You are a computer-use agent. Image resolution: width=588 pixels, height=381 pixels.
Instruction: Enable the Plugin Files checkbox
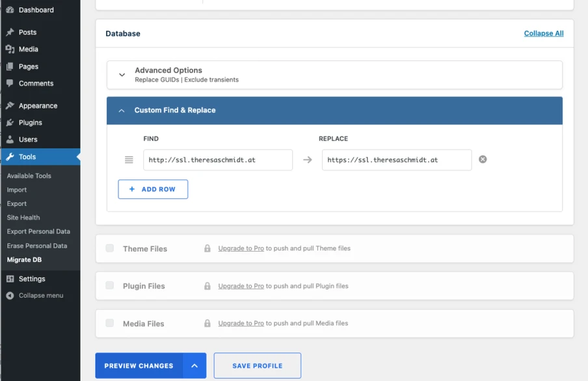(x=110, y=285)
